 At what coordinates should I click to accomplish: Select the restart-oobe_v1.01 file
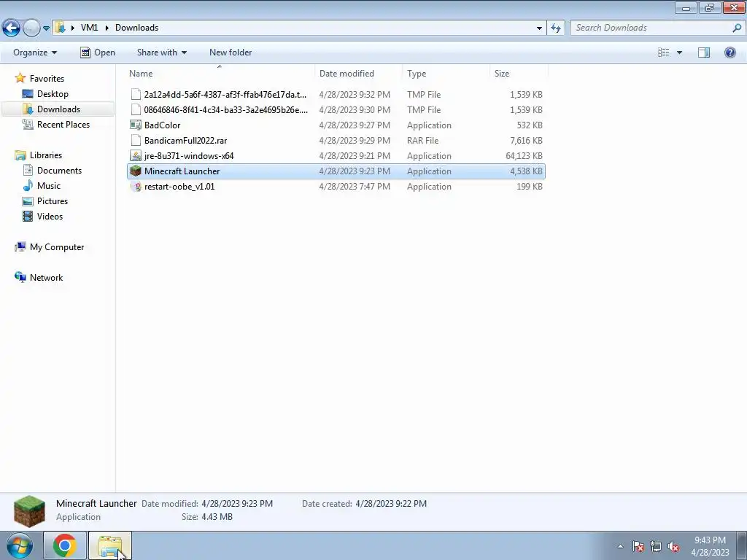coord(179,186)
